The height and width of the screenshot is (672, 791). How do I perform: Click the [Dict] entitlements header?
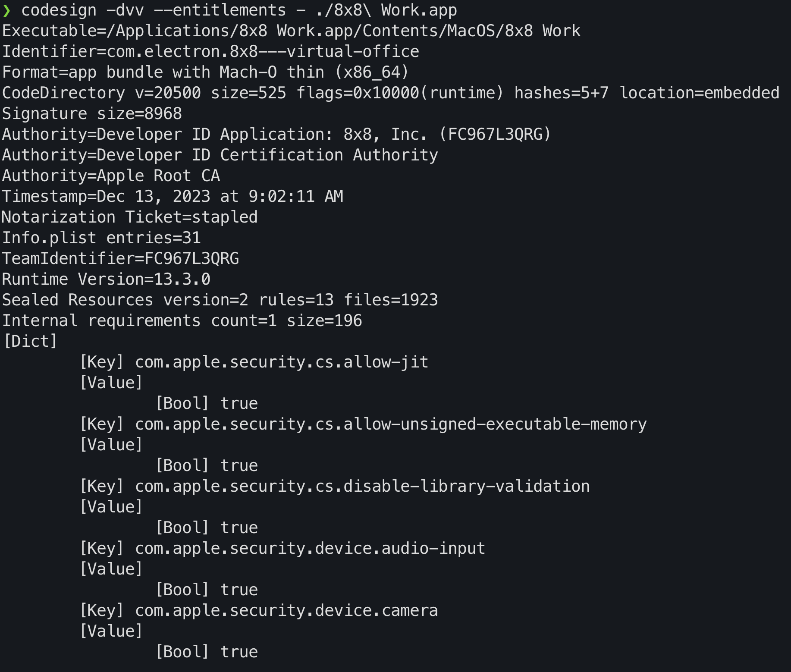point(30,342)
